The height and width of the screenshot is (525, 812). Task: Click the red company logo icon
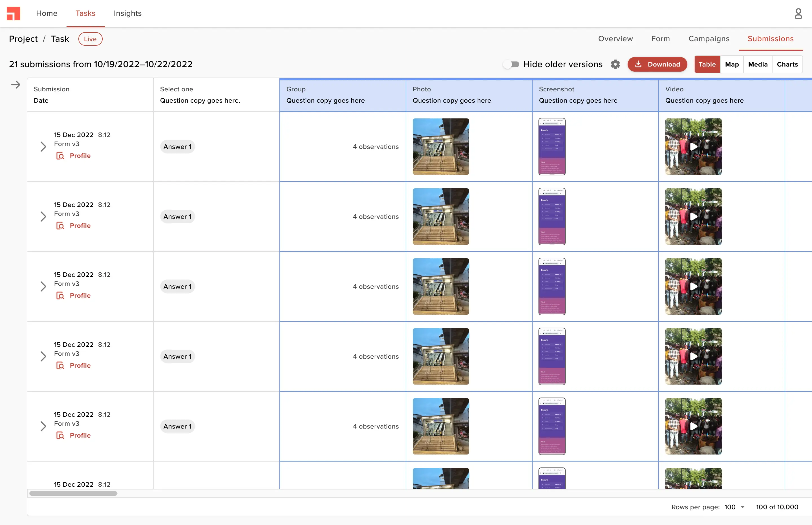(x=13, y=13)
